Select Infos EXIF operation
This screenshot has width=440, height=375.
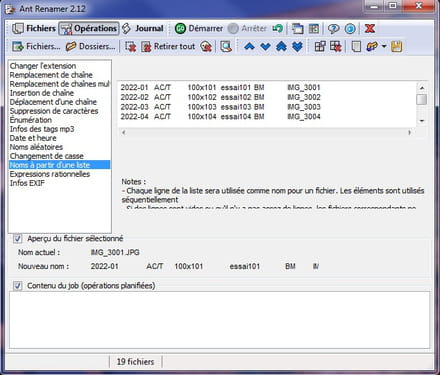click(27, 183)
